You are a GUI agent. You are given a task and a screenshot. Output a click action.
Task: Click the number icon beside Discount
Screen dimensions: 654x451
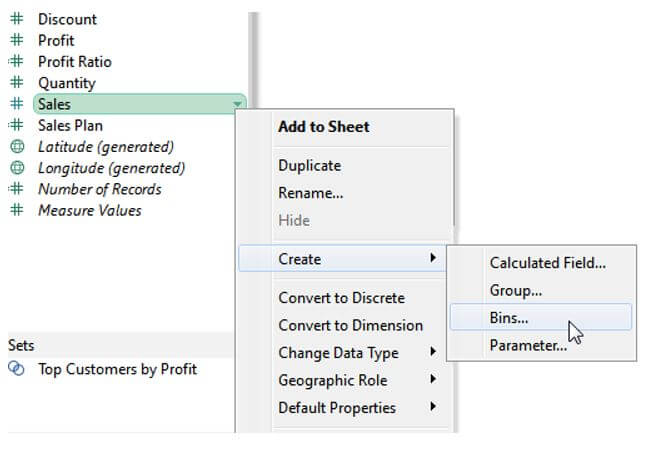pyautogui.click(x=16, y=19)
